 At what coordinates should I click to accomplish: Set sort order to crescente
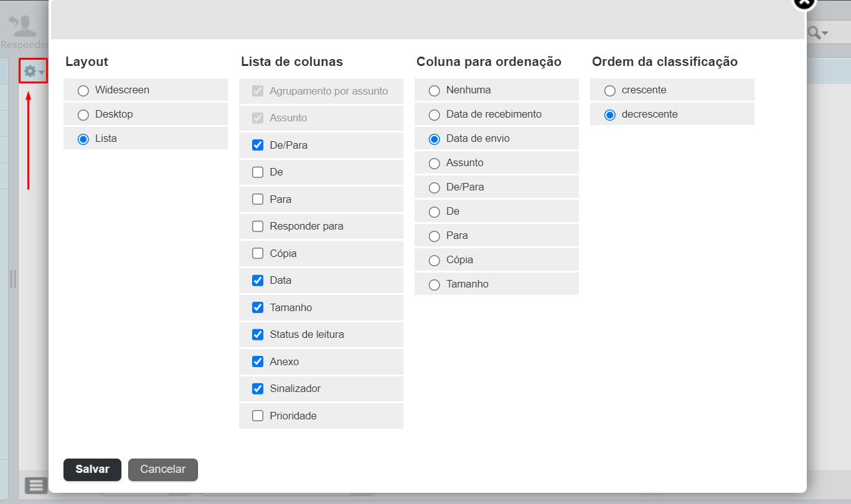(610, 90)
